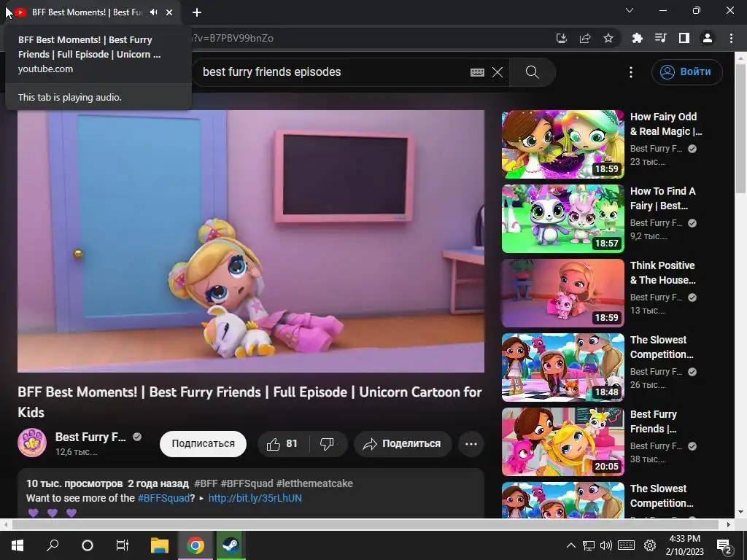Click the Поделиться share button
Image resolution: width=747 pixels, height=560 pixels.
403,444
